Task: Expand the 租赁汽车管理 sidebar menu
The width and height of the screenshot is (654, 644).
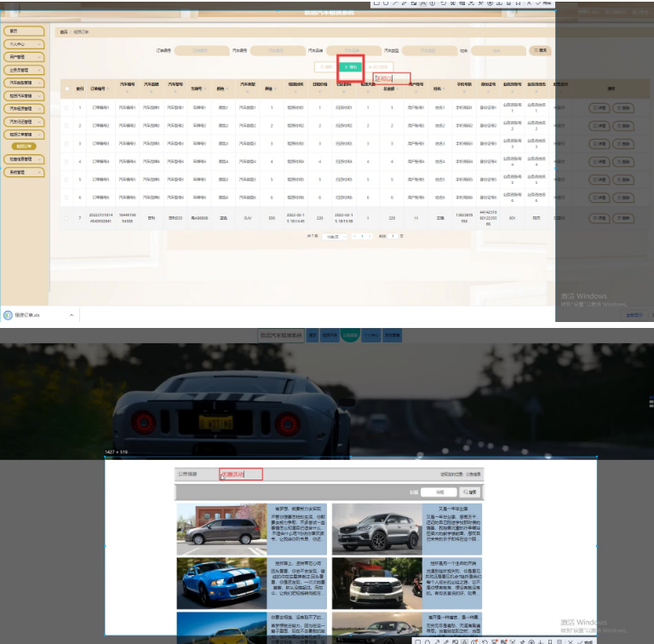Action: click(24, 96)
